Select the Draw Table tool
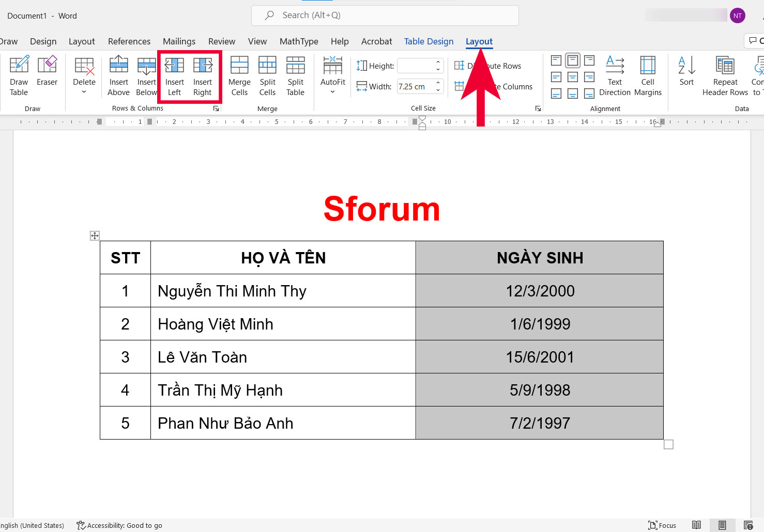 pyautogui.click(x=19, y=76)
